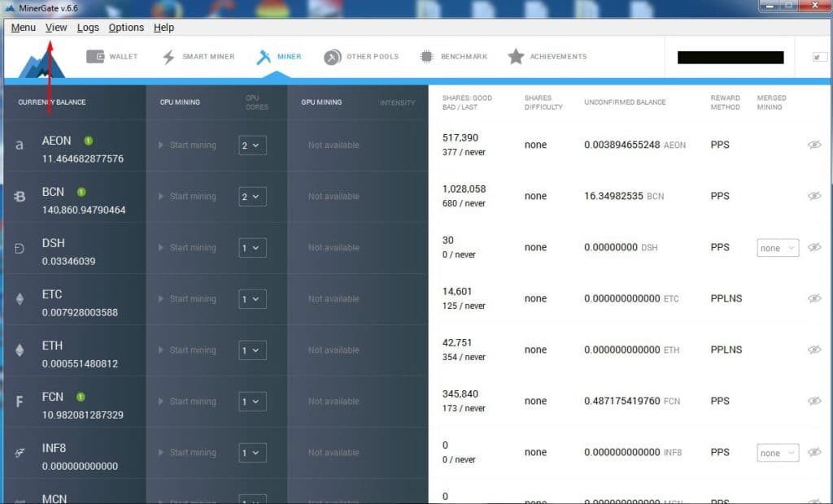The image size is (833, 504).
Task: Open DSH merged mining dropdown
Action: [x=778, y=248]
